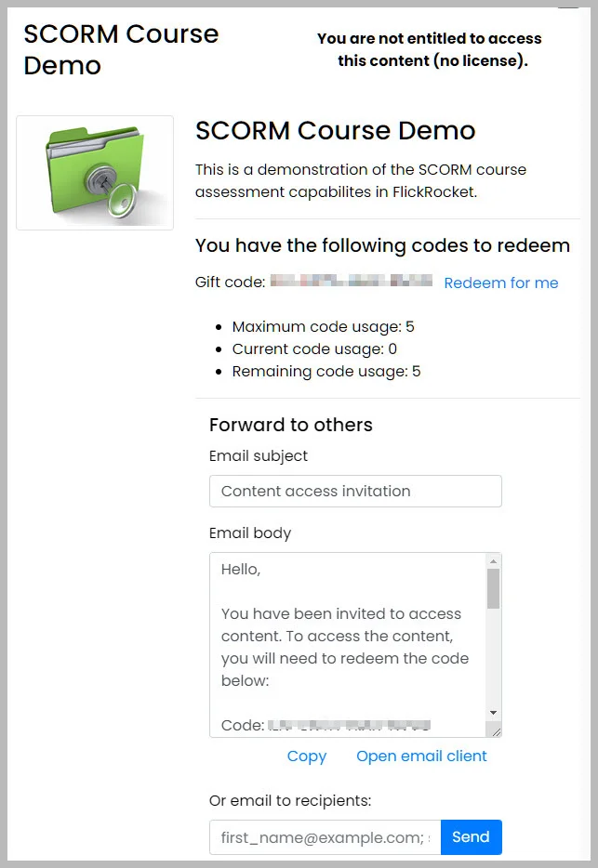Viewport: 598px width, 868px height.
Task: Copy the email body with Copy link
Action: pos(307,756)
